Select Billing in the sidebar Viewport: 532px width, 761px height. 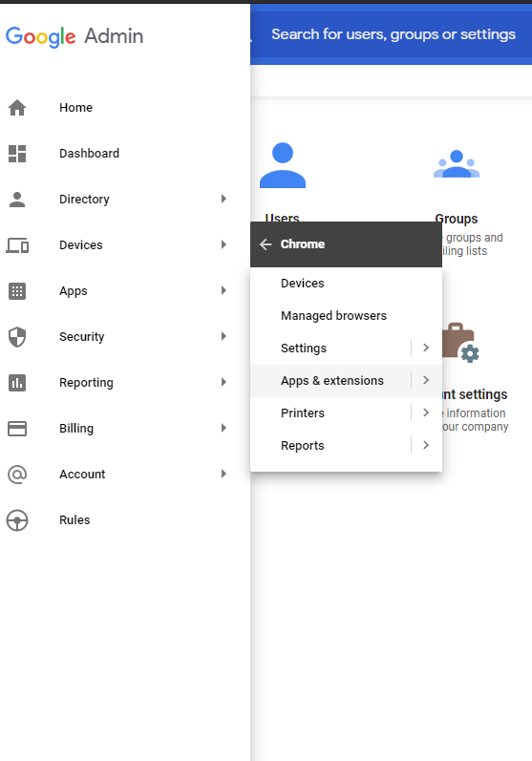76,429
